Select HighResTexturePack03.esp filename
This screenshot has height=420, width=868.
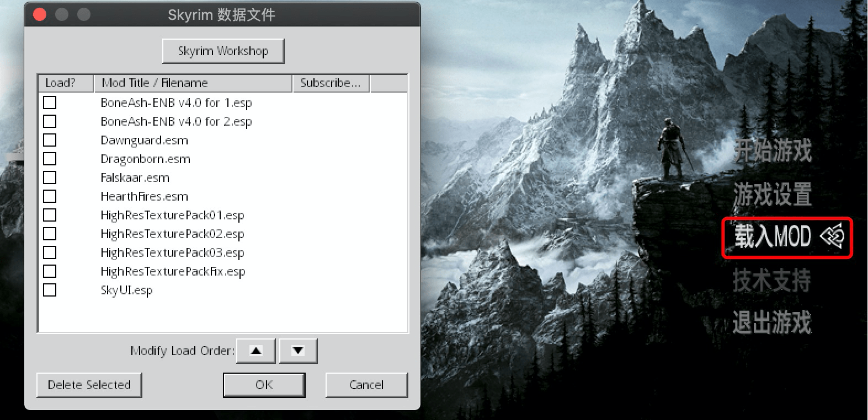pos(172,253)
